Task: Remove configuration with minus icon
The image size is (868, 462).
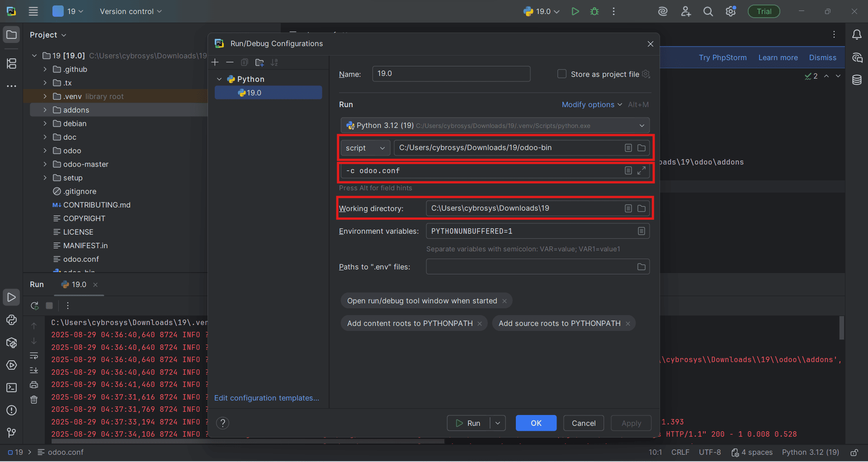Action: (230, 62)
